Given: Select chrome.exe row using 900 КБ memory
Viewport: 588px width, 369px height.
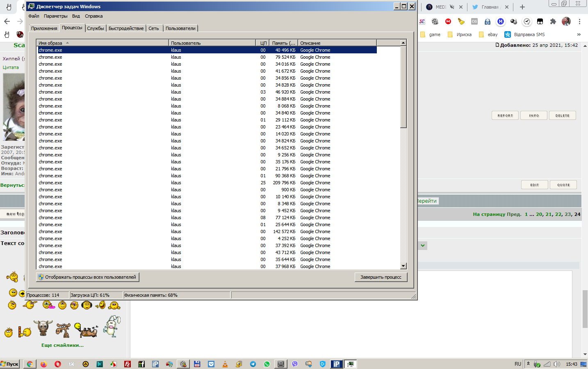Looking at the screenshot, I should tap(207, 190).
